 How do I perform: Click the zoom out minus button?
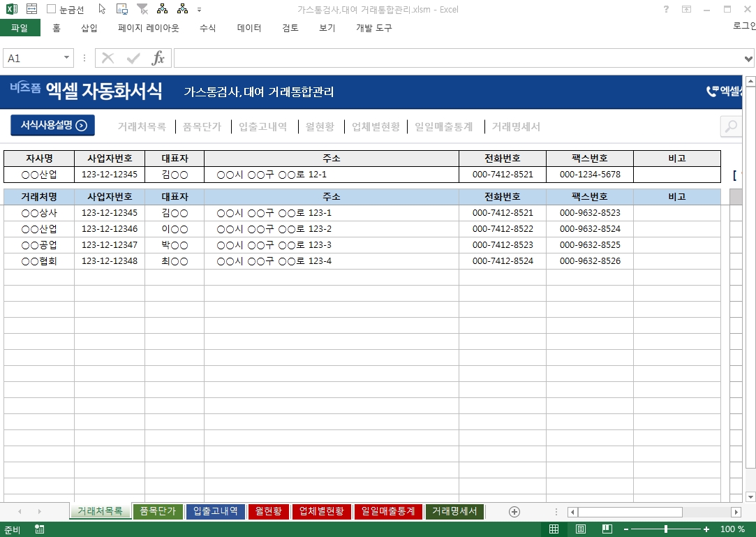point(626,529)
